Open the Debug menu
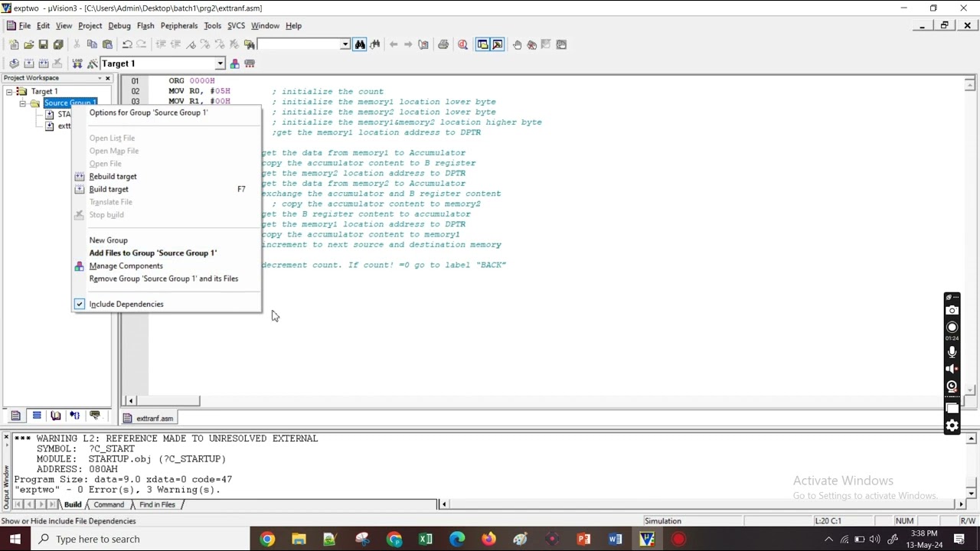 tap(119, 26)
